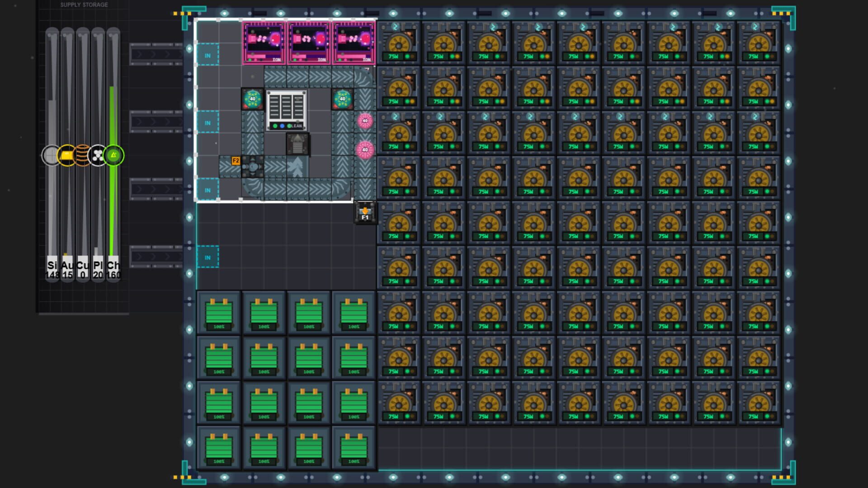
Task: Click the leftmost pink ION machine
Action: click(264, 41)
